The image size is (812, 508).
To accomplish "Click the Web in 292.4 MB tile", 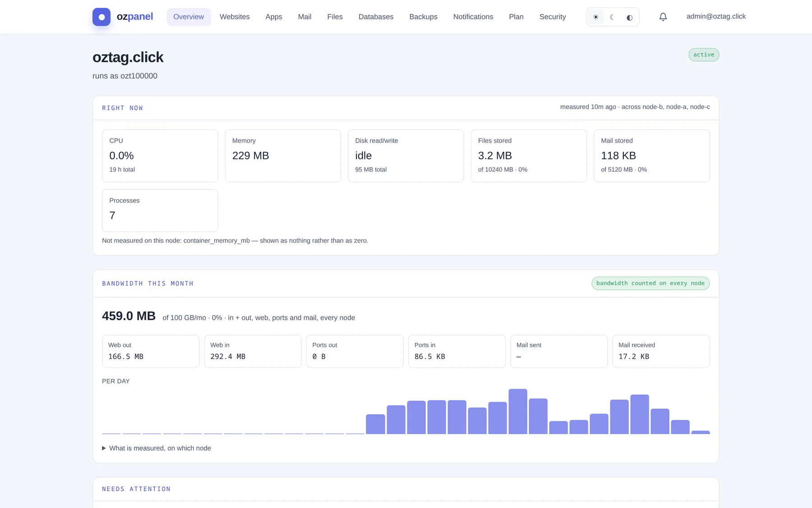I will [253, 351].
